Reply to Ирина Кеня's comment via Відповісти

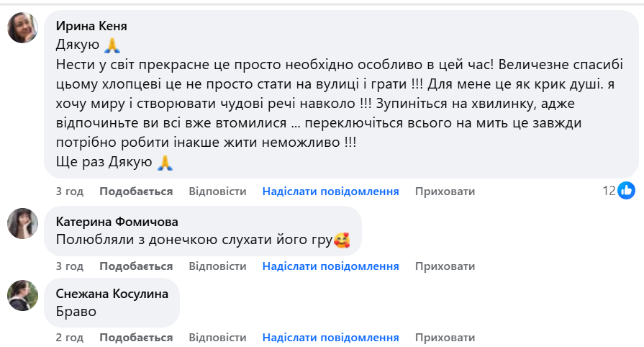(217, 191)
